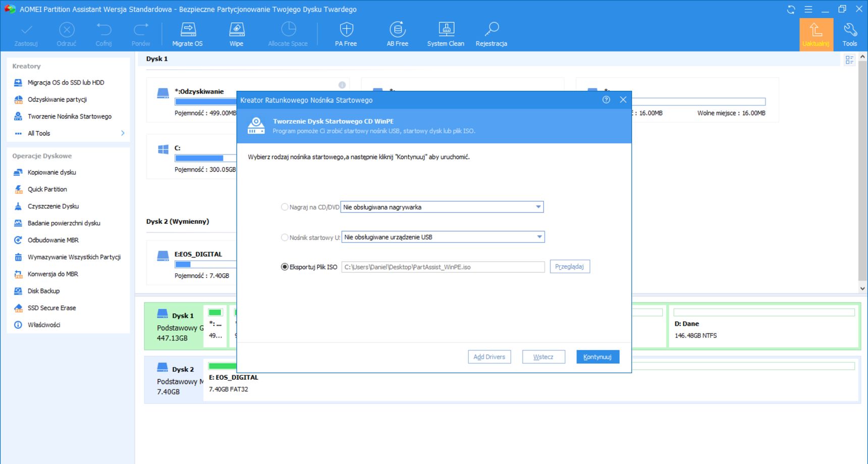Select the *:Odzyskiwanie partition card
Image resolution: width=868 pixels, height=464 pixels.
click(x=192, y=100)
